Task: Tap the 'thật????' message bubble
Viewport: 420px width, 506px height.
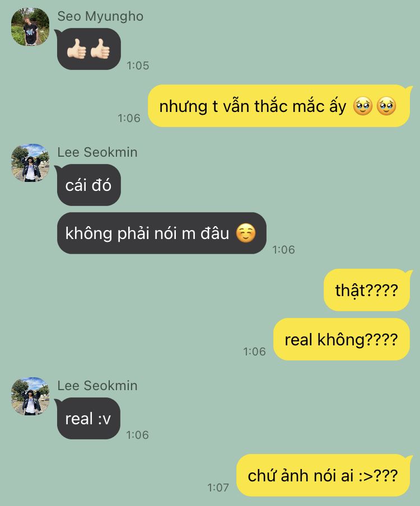Action: pos(367,290)
